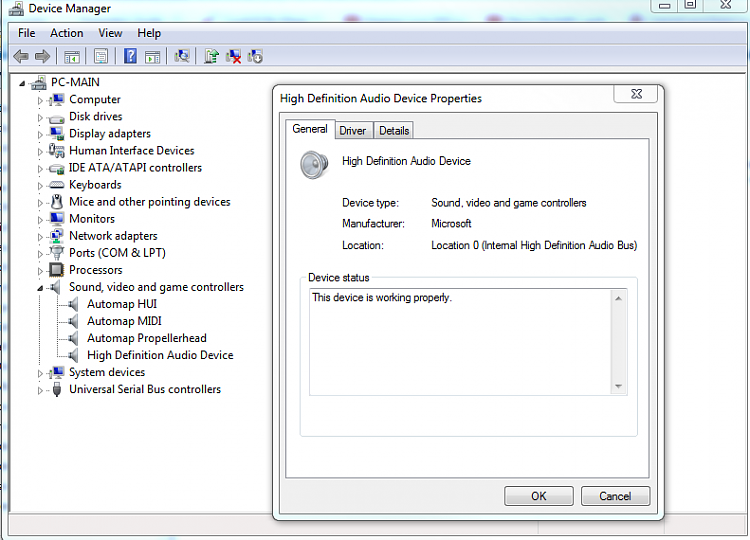Click the Forward arrow toolbar icon
The height and width of the screenshot is (540, 750).
pyautogui.click(x=43, y=56)
